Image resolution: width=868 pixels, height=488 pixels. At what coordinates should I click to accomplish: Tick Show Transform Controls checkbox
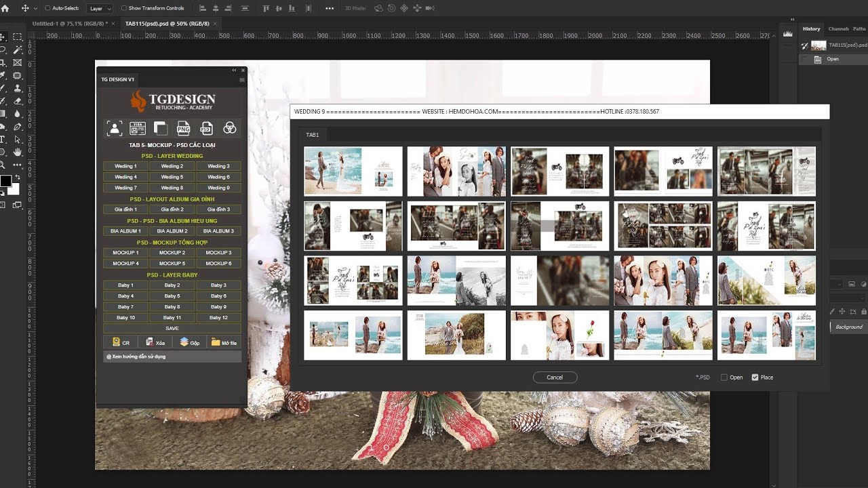124,8
